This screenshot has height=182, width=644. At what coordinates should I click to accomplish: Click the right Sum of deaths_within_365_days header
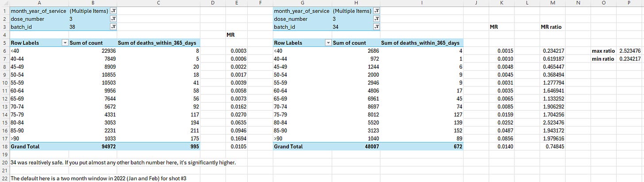420,43
